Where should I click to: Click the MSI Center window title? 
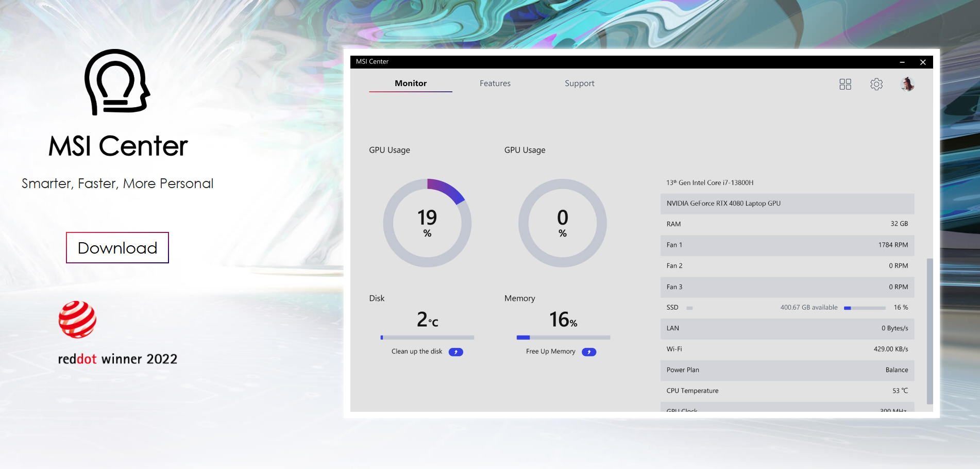pos(372,62)
